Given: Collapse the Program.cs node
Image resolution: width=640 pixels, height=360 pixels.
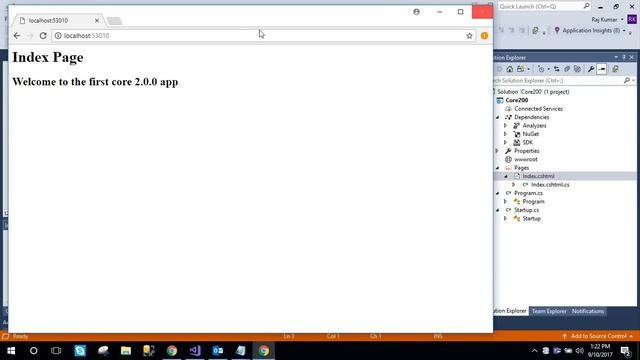Looking at the screenshot, I should (498, 193).
